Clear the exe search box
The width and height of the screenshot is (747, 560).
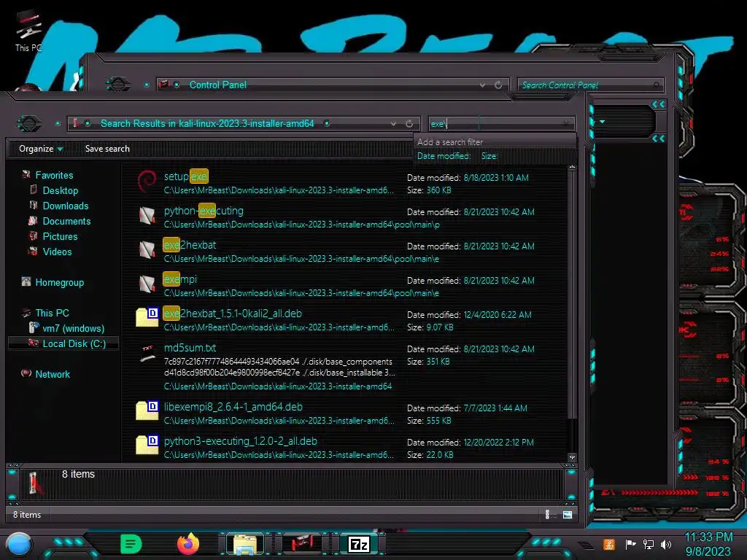click(566, 124)
